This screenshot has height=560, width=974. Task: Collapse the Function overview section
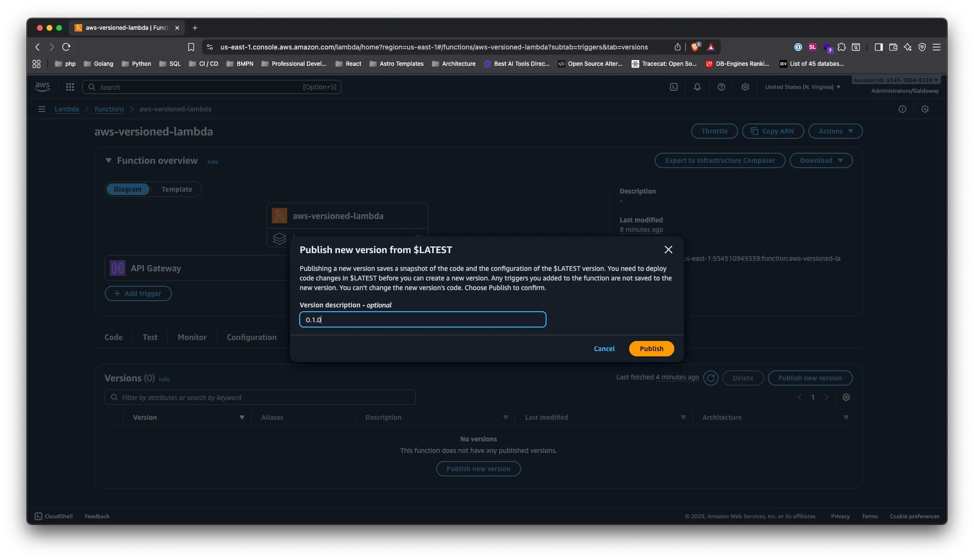[x=109, y=160]
